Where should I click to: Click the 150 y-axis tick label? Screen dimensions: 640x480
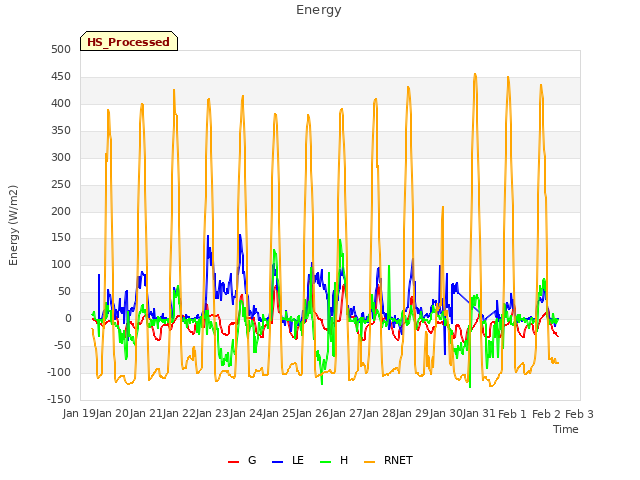click(61, 238)
